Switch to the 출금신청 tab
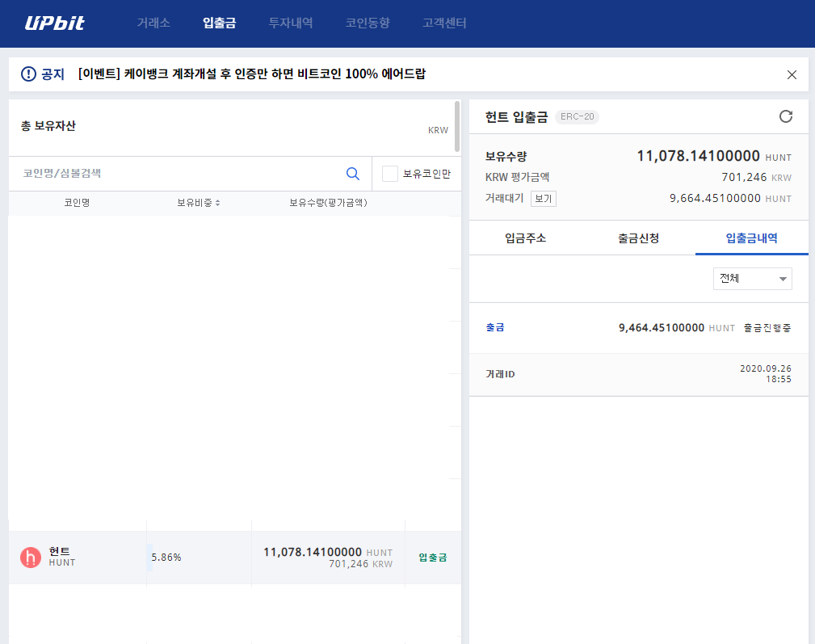 [x=638, y=238]
